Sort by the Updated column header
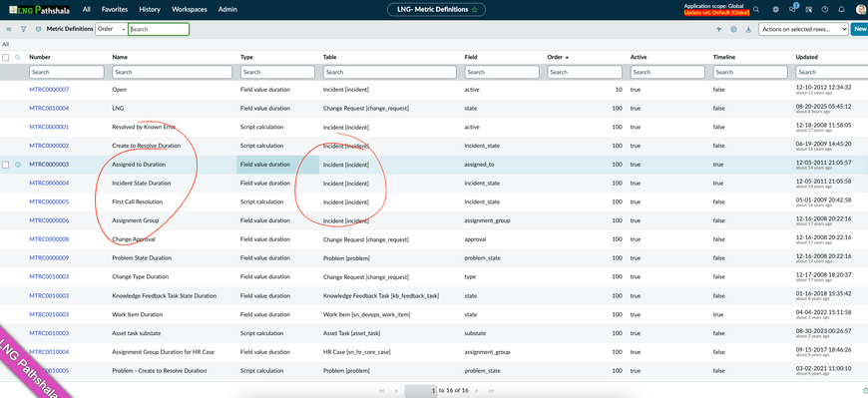The width and height of the screenshot is (868, 398). tap(806, 57)
